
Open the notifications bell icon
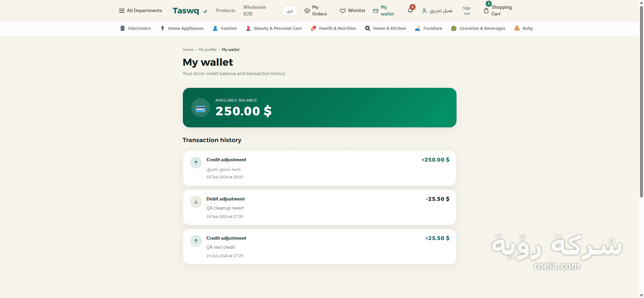point(410,10)
